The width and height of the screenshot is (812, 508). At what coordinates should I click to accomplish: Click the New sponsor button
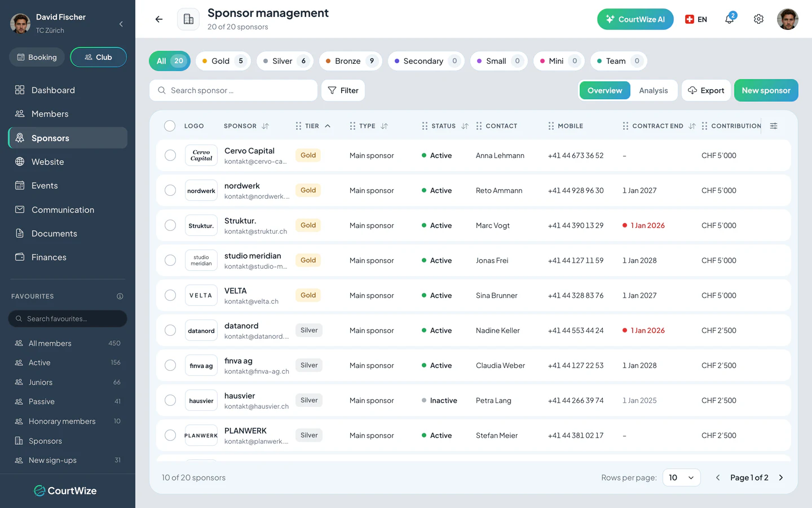pyautogui.click(x=766, y=90)
